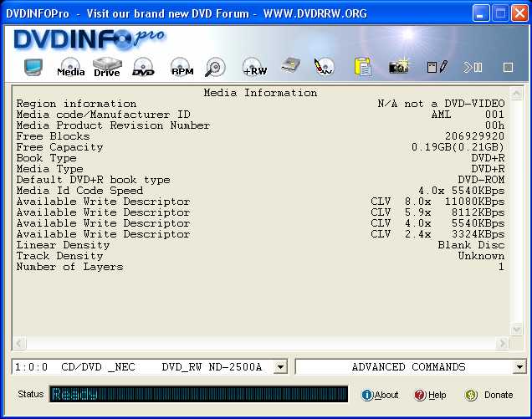Click the value 0.19GB(0.21GB)
Screen dimensions: 532x419
click(458, 147)
